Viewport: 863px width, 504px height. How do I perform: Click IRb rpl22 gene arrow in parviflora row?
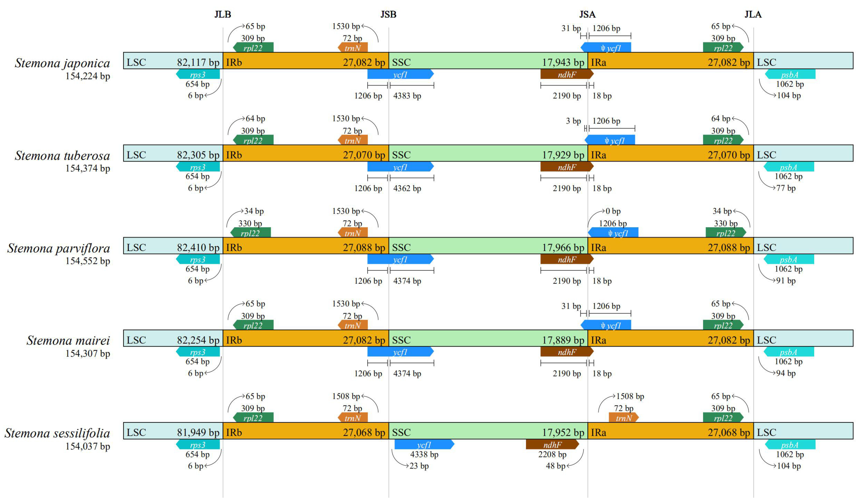(x=250, y=233)
